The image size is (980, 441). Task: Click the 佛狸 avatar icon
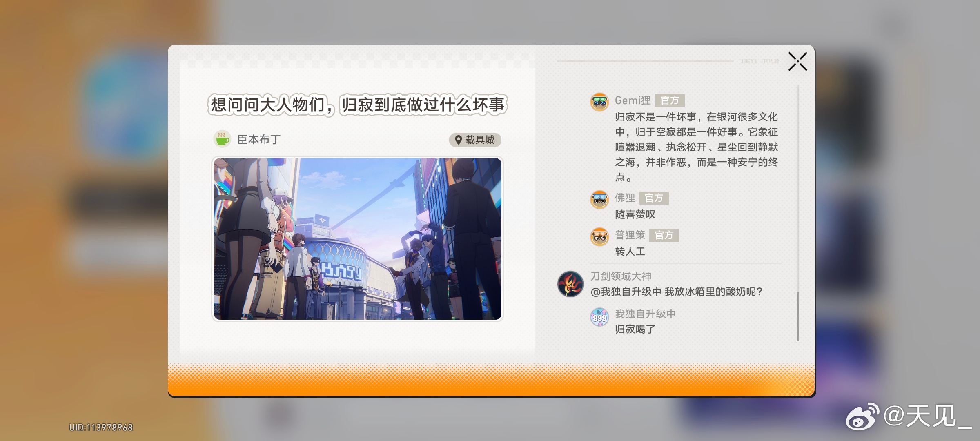(x=599, y=199)
